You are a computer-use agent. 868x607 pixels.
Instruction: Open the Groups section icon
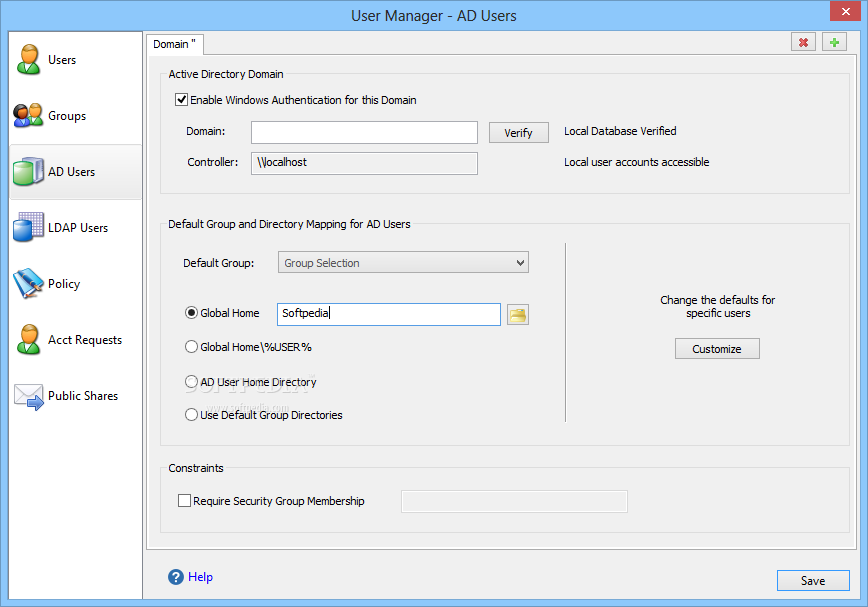click(28, 115)
